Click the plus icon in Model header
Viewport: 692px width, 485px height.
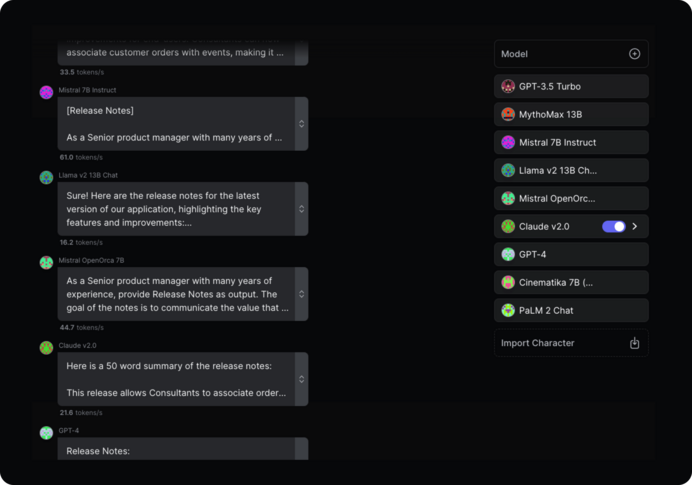(634, 54)
